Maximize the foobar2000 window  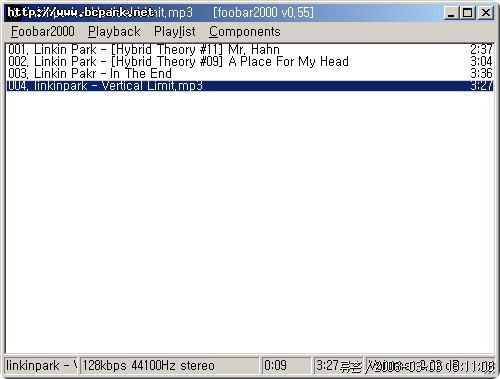(x=468, y=13)
